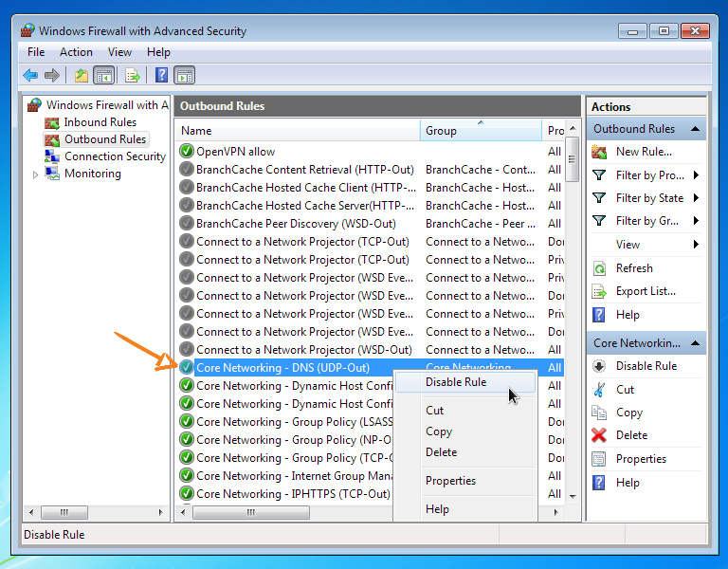Select Outbound Rules in the tree
The height and width of the screenshot is (569, 728).
click(x=104, y=139)
